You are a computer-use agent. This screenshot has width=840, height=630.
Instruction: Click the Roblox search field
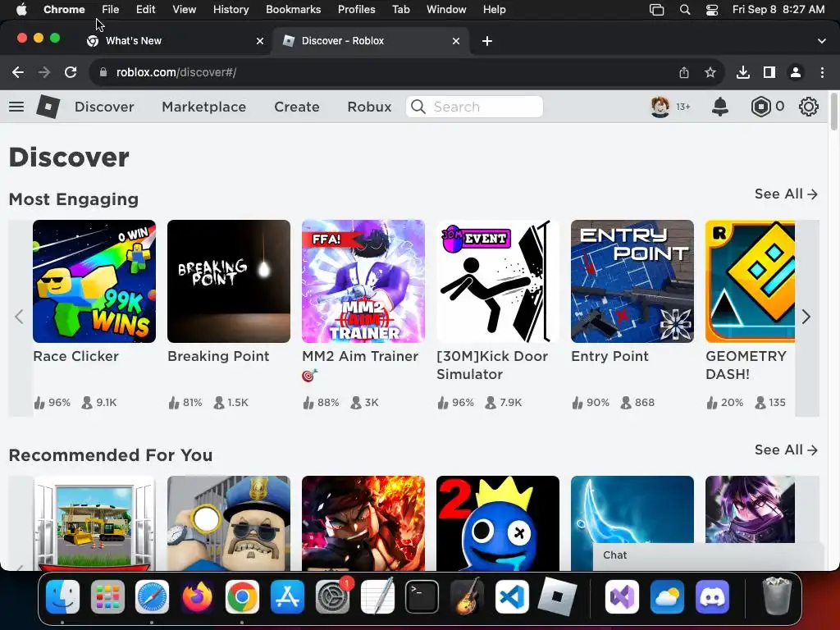click(x=475, y=107)
